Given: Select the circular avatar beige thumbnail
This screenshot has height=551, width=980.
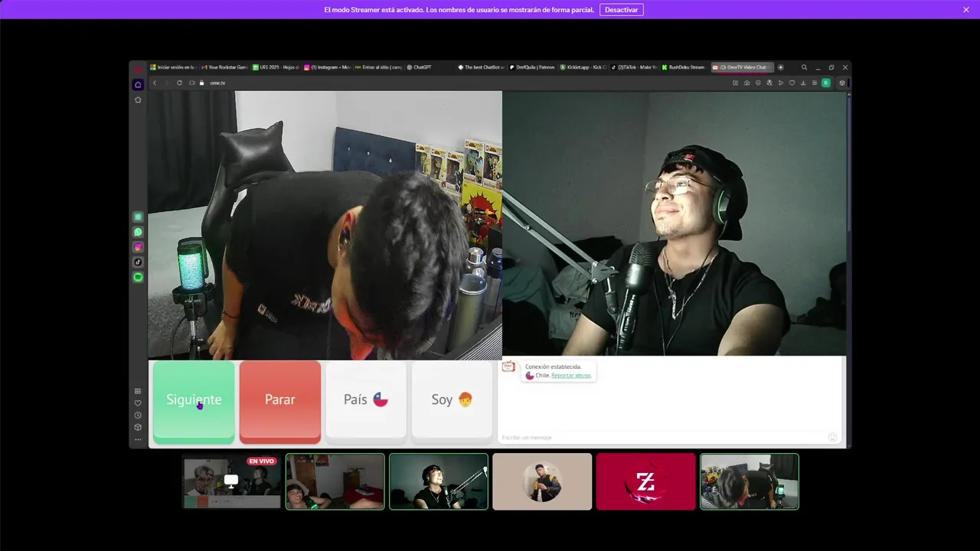Looking at the screenshot, I should [542, 481].
